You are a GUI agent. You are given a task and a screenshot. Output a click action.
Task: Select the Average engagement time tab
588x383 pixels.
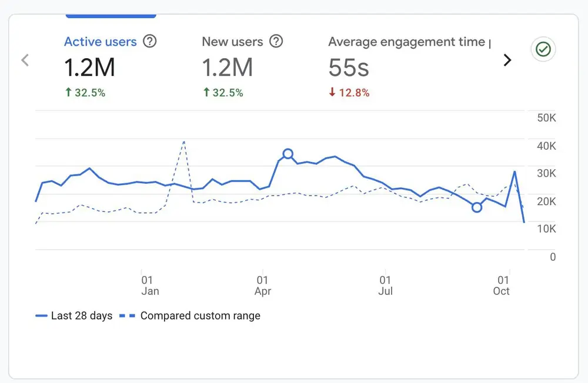coord(409,67)
